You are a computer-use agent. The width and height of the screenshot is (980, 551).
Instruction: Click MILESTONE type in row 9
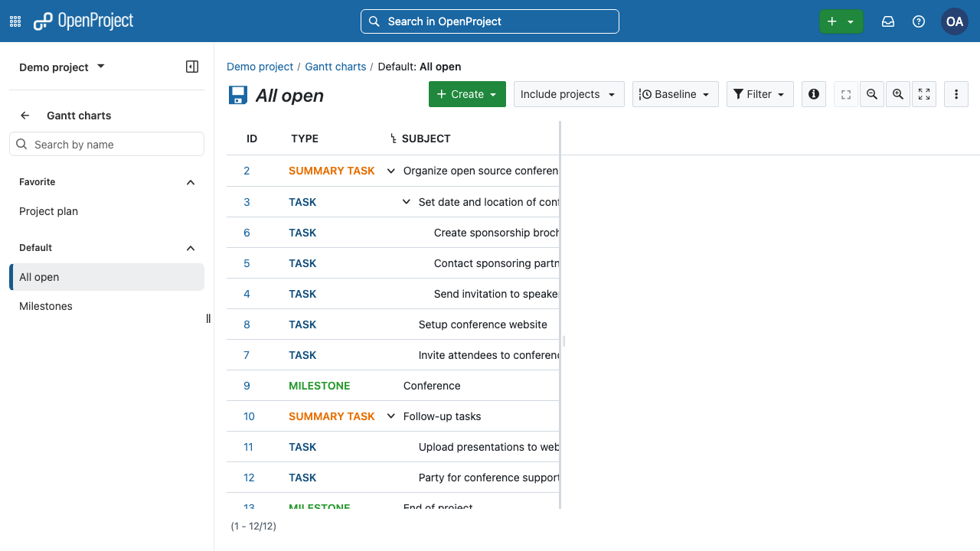click(x=319, y=386)
